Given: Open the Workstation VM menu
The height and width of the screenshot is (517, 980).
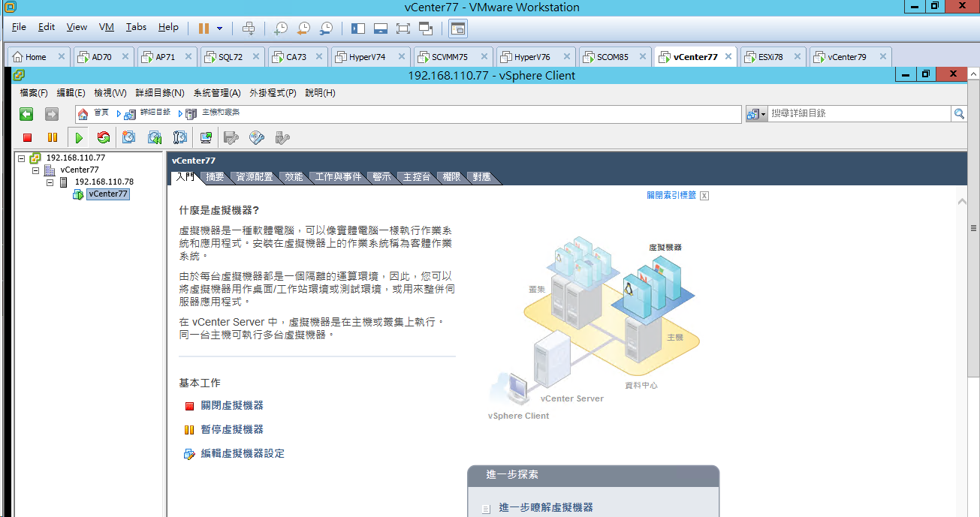Looking at the screenshot, I should (107, 27).
